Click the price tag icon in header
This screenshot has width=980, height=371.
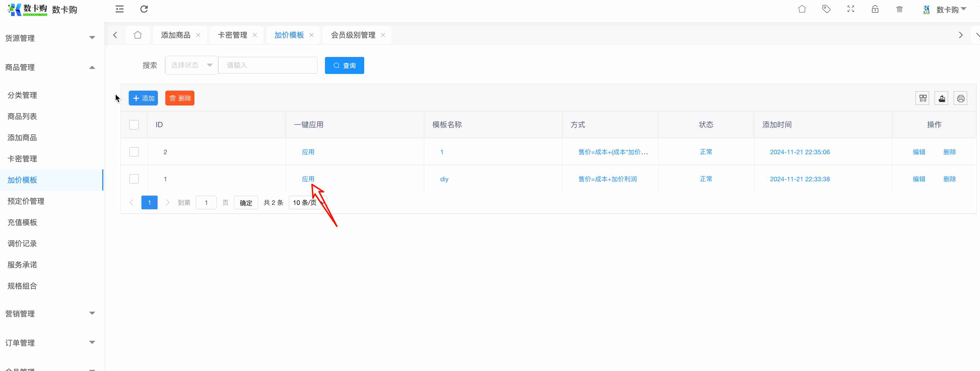click(826, 9)
